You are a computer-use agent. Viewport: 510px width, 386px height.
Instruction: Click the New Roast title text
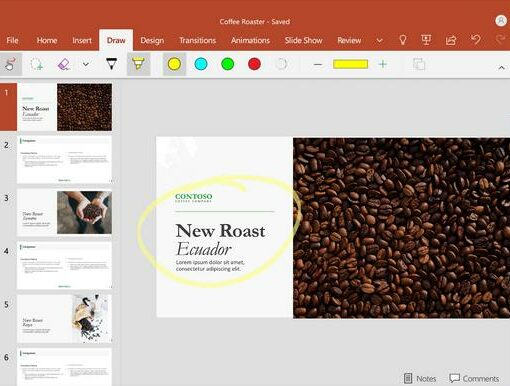point(220,231)
